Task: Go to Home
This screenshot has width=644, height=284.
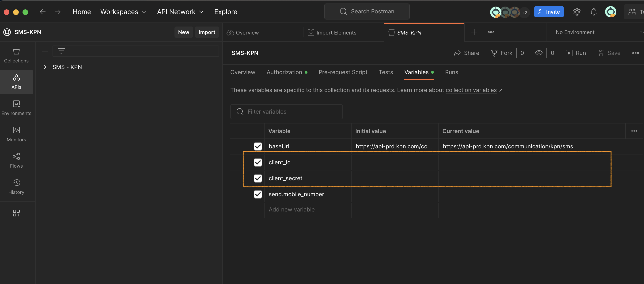Action: pyautogui.click(x=82, y=12)
